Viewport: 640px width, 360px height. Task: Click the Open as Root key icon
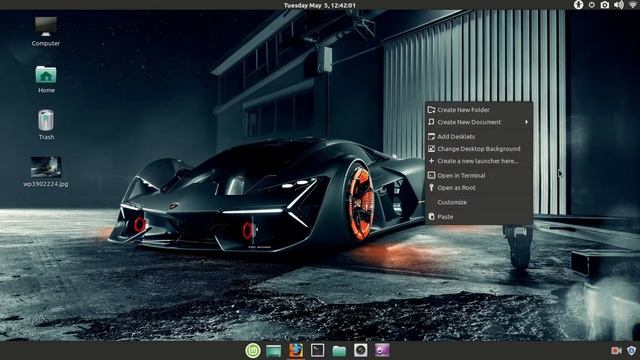(431, 187)
